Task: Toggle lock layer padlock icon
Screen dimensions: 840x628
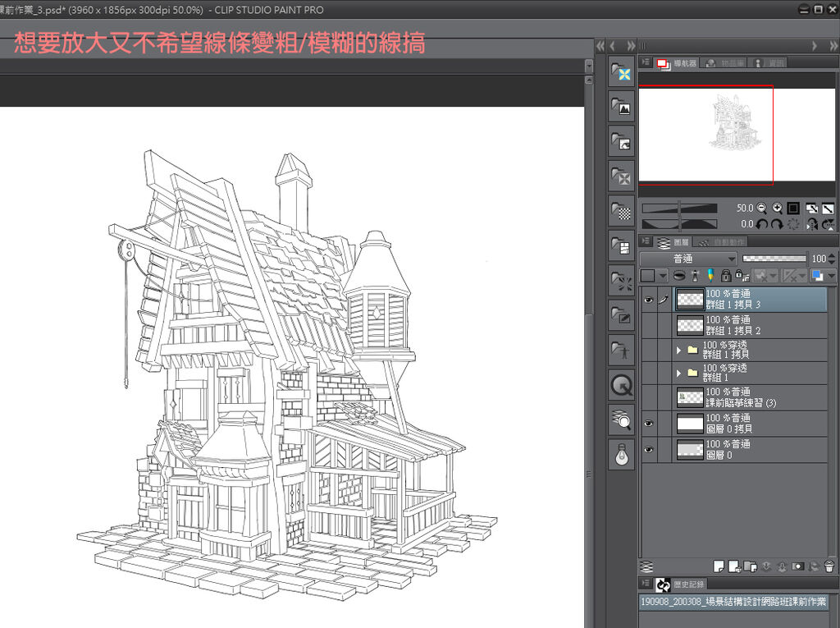Action: tap(726, 276)
